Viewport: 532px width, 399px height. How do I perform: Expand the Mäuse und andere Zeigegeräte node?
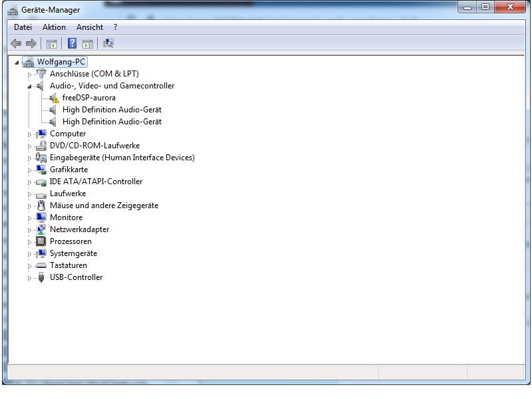coord(29,206)
